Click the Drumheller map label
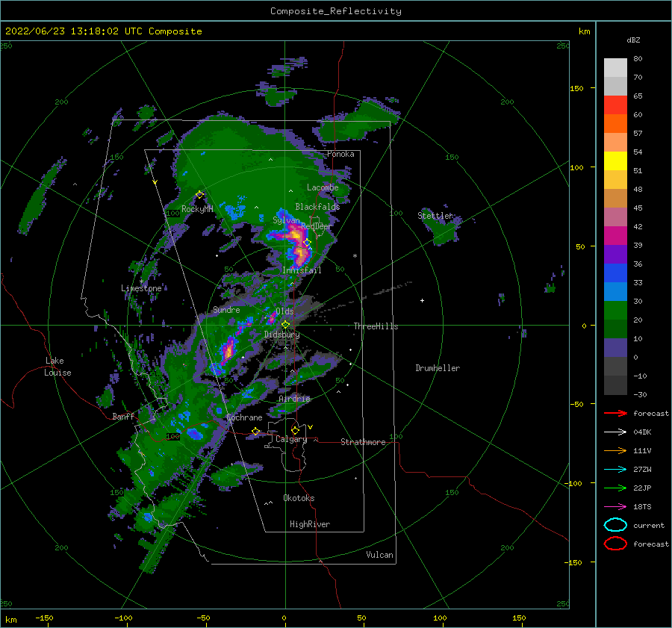The height and width of the screenshot is (628, 672). pyautogui.click(x=438, y=368)
